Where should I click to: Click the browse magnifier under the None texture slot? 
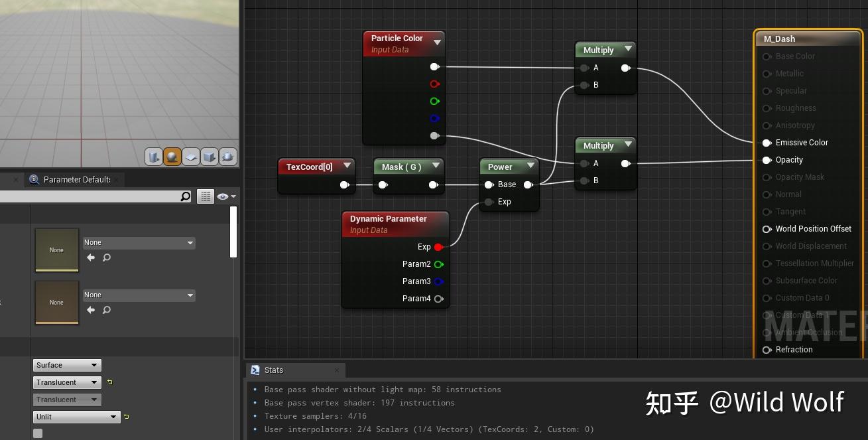click(x=107, y=257)
